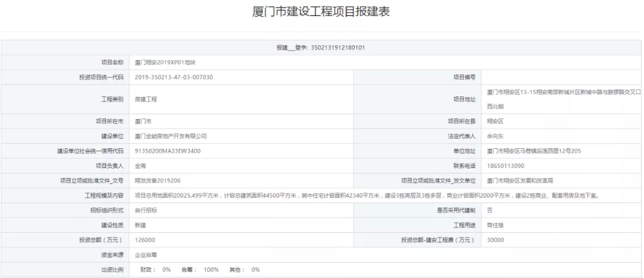Click the '建设单位社会统一信用代码' label
Screen dimensions: 644x278
91,151
